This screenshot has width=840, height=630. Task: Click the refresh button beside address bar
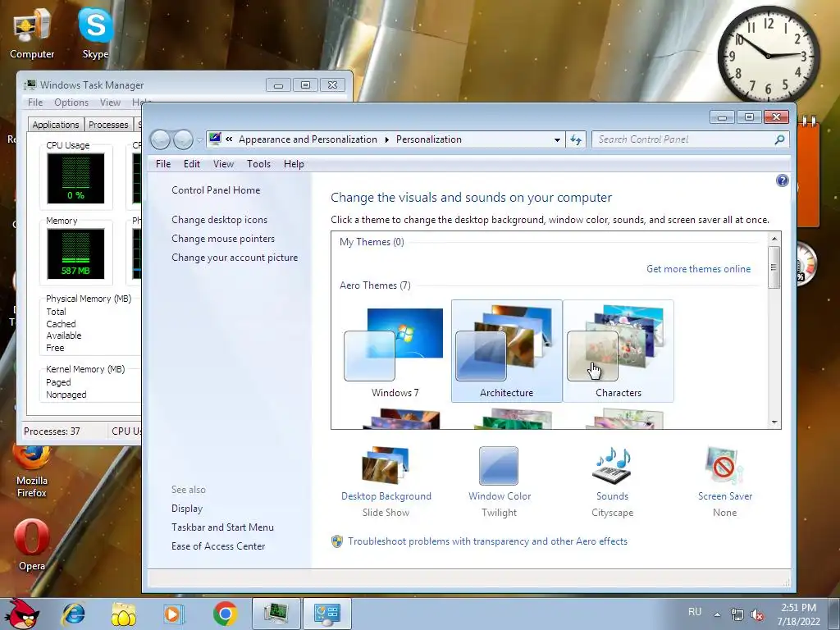(x=576, y=139)
